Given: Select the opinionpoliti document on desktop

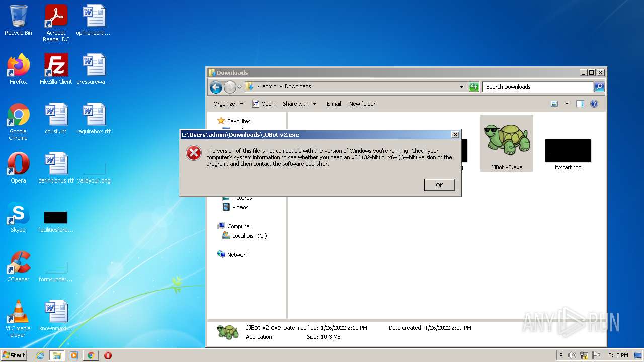Looking at the screenshot, I should pos(94,20).
